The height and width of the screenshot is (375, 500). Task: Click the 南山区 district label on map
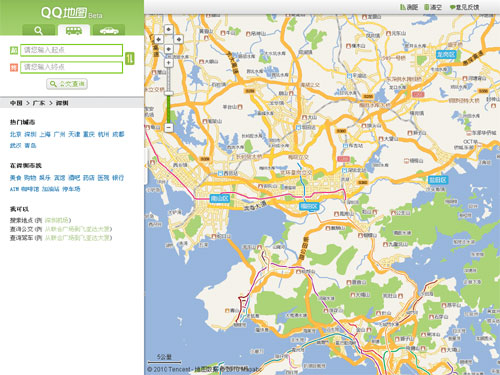220,199
